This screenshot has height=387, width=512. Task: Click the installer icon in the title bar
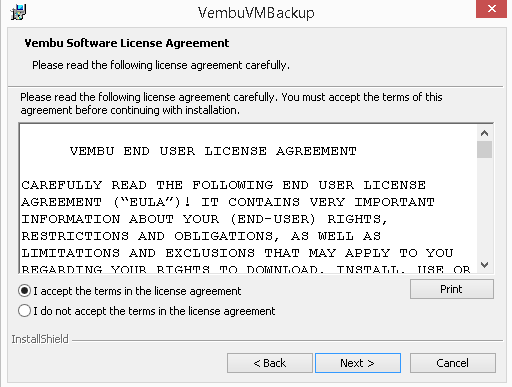coord(18,12)
